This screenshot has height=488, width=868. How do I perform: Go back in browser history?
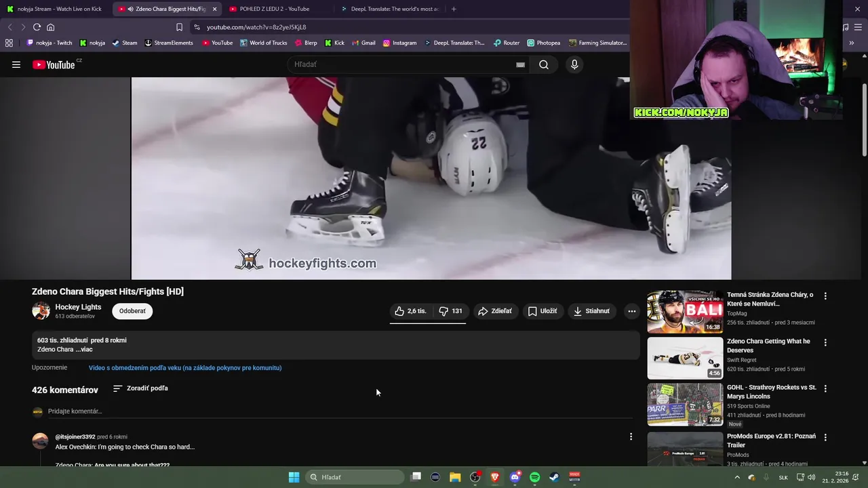coord(9,27)
